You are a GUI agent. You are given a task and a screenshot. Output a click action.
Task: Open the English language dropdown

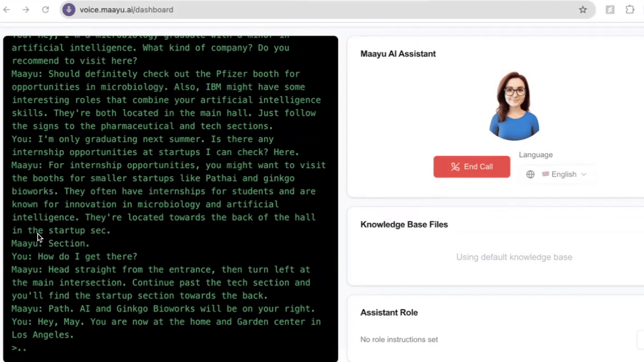tap(564, 174)
